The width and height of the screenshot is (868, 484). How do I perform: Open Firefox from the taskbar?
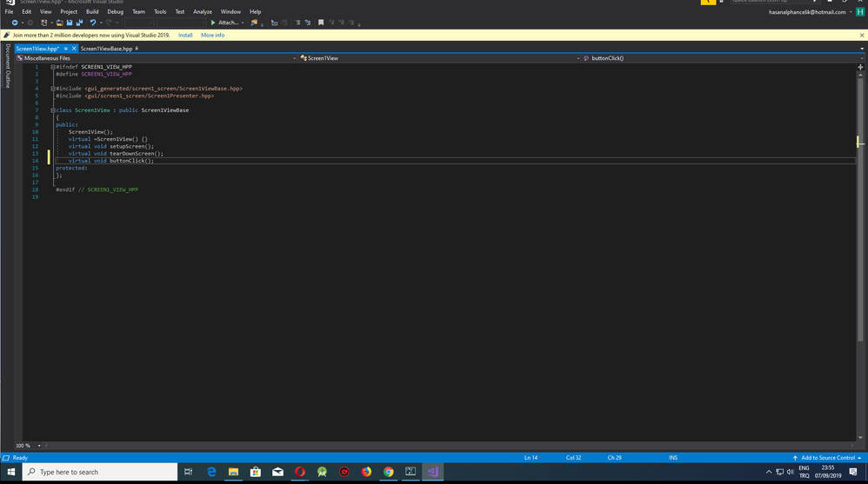pyautogui.click(x=366, y=472)
